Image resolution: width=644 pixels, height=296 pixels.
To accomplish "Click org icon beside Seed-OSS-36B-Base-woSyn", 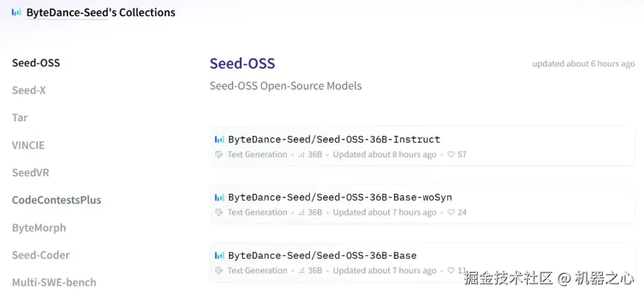I will [219, 198].
